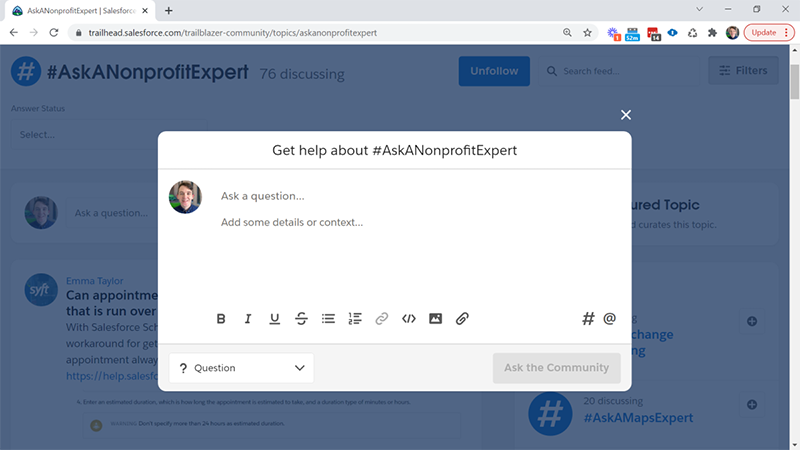This screenshot has width=800, height=450.
Task: Click the page vertical scrollbar
Action: pyautogui.click(x=794, y=82)
